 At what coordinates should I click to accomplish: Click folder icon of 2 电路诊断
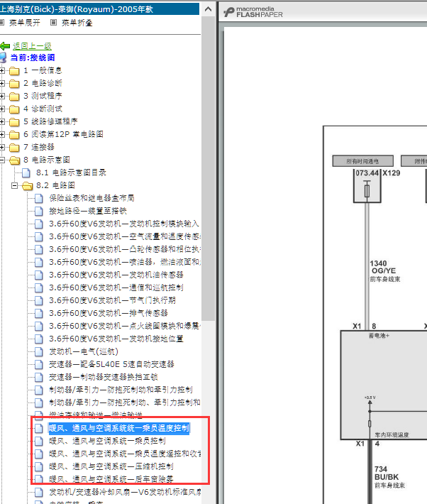point(14,84)
